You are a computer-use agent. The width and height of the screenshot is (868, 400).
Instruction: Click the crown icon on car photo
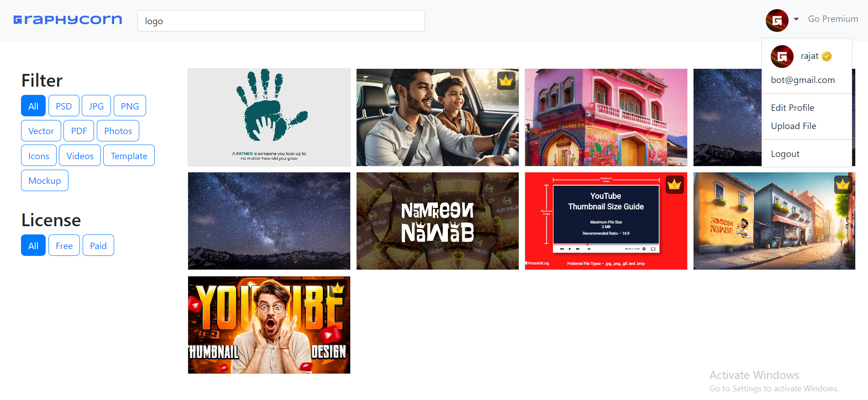[x=506, y=81]
